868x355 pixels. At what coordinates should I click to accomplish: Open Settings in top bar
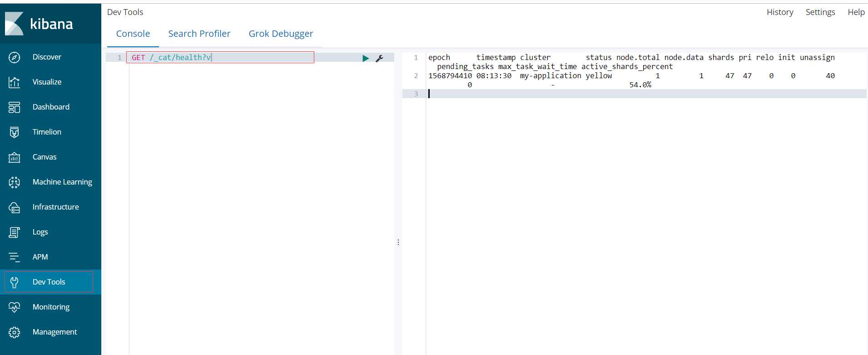820,12
